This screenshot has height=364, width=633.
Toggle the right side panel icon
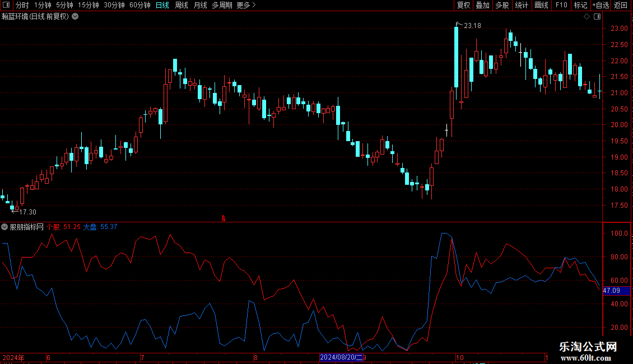click(597, 17)
